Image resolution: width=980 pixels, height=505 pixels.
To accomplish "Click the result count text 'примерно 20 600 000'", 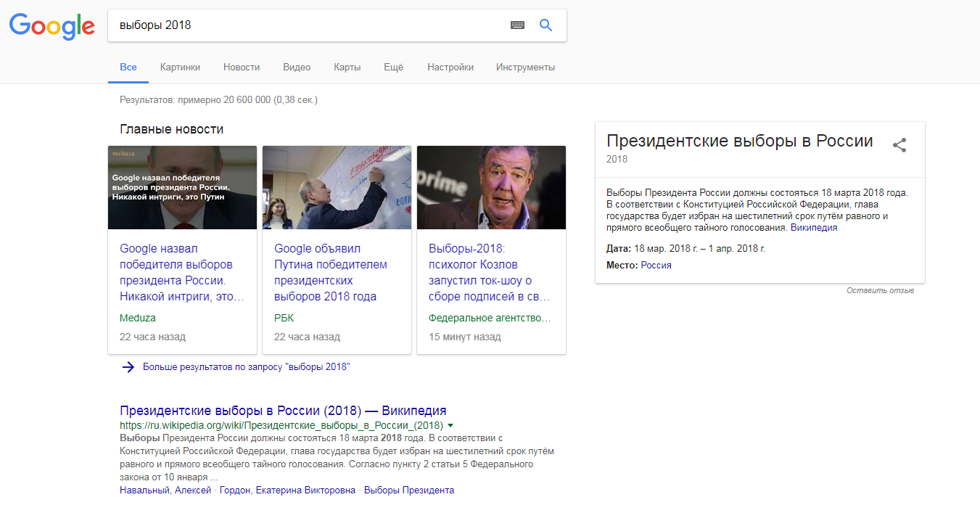I will click(224, 99).
